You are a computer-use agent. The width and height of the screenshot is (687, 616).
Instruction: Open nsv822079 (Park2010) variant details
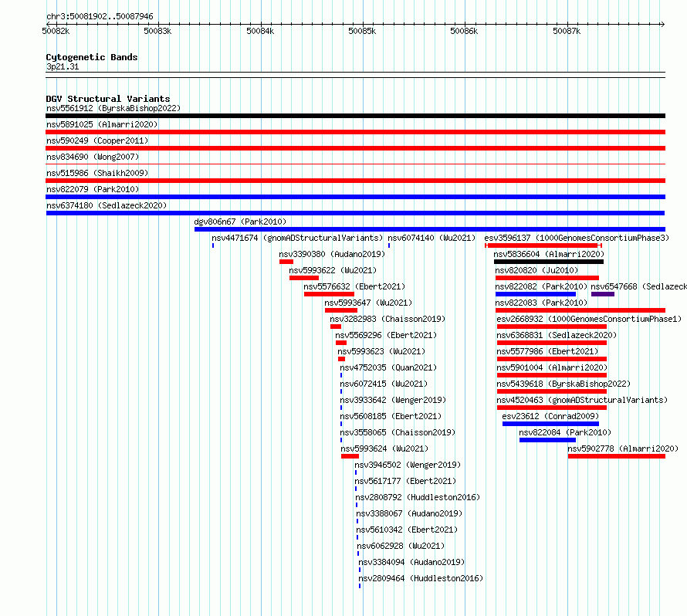click(x=93, y=189)
